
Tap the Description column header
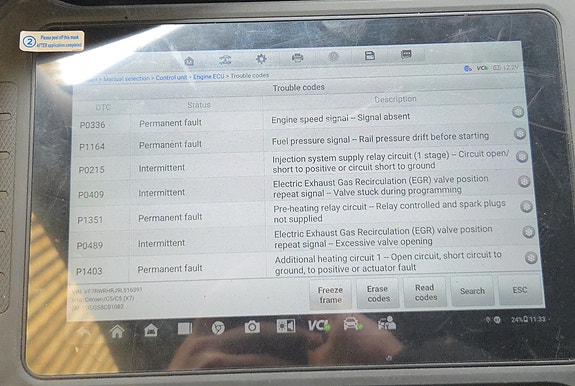point(395,99)
